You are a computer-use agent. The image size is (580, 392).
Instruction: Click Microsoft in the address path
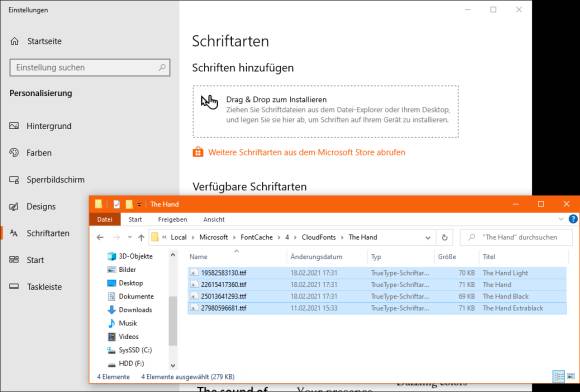[213, 237]
